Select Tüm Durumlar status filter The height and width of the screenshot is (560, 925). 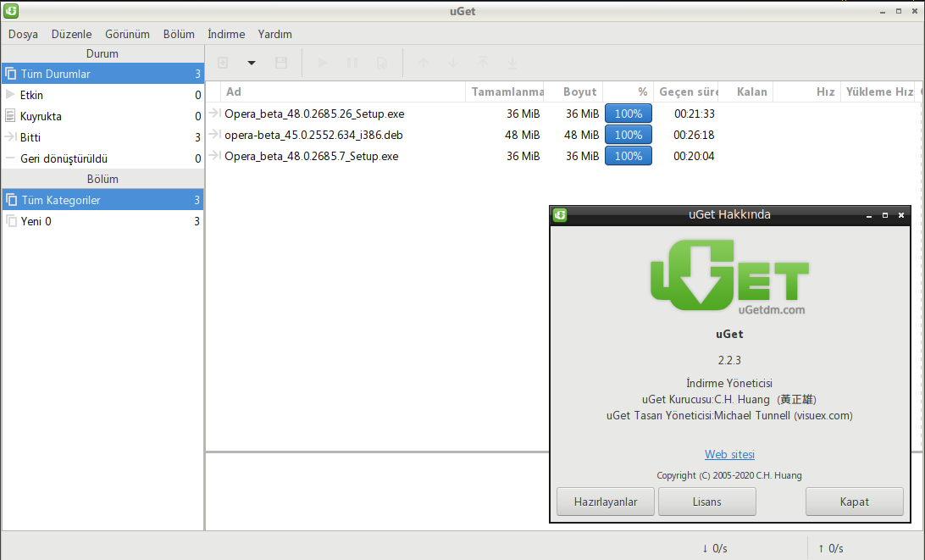click(x=102, y=74)
